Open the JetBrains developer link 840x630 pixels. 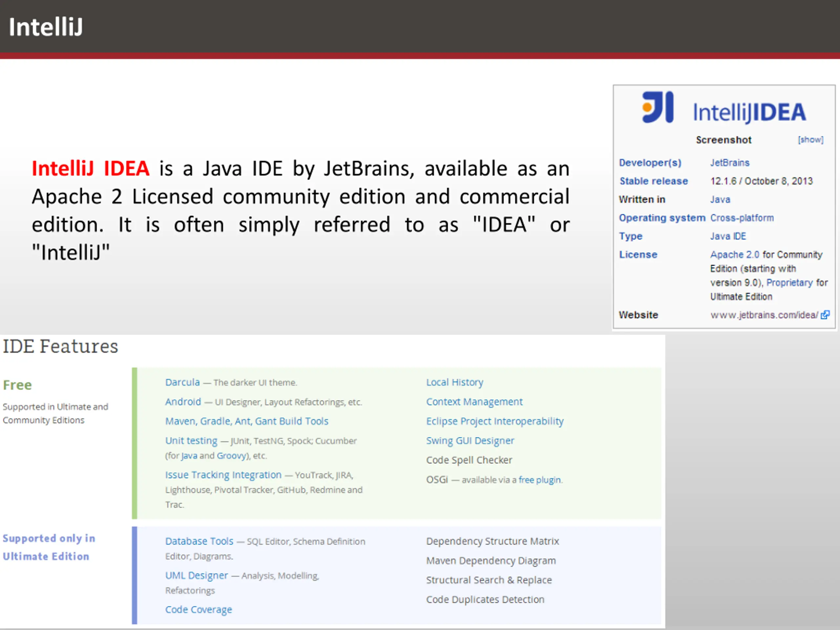(729, 162)
